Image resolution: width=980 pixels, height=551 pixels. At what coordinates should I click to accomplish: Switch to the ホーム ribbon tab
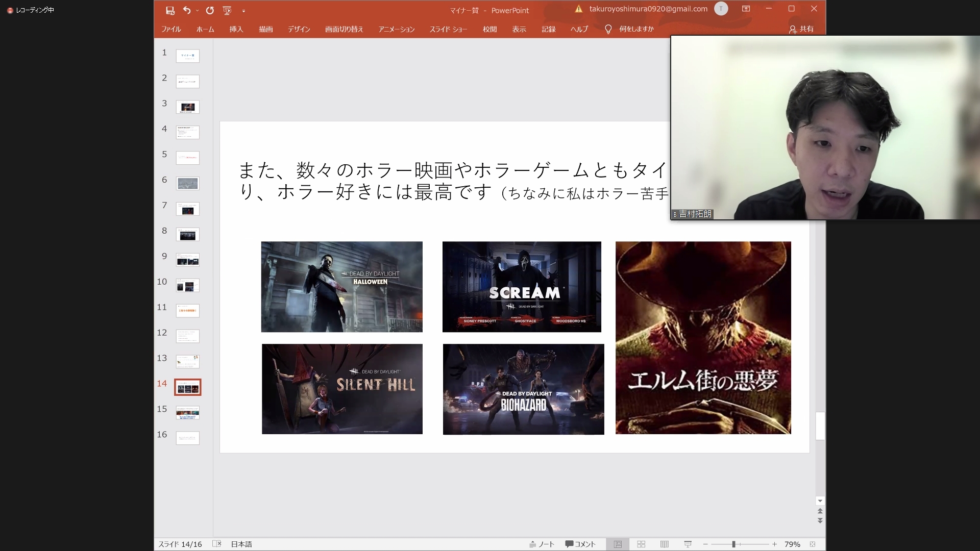tap(205, 29)
